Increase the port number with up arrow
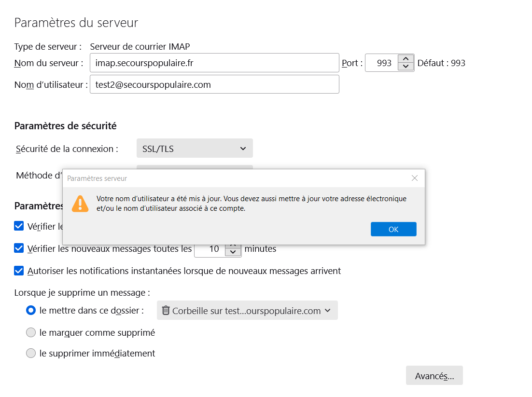 (x=406, y=59)
